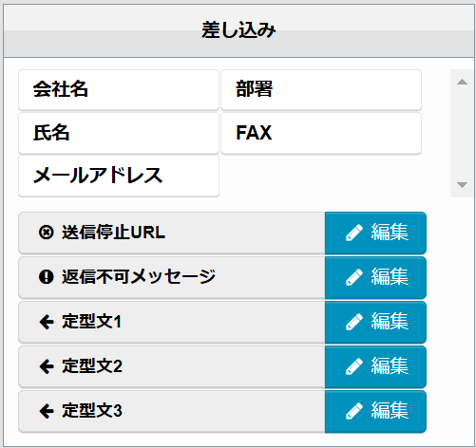The height and width of the screenshot is (448, 476).
Task: Insert 定型文1 template text
Action: pyautogui.click(x=172, y=323)
